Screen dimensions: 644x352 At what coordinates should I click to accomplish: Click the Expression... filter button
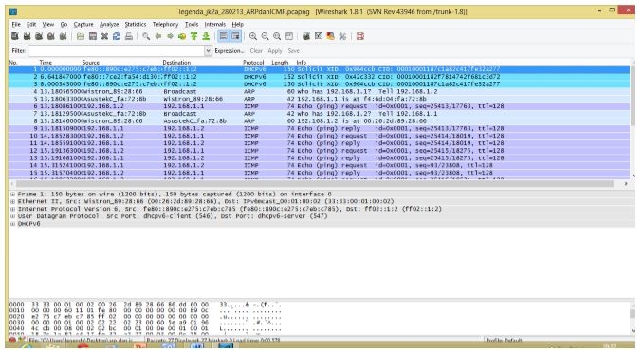click(229, 51)
